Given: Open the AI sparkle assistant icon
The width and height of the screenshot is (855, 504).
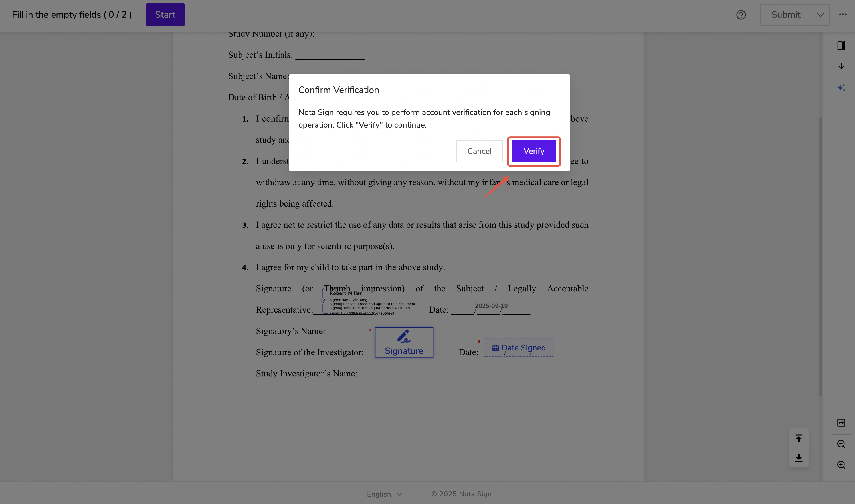Looking at the screenshot, I should (841, 88).
